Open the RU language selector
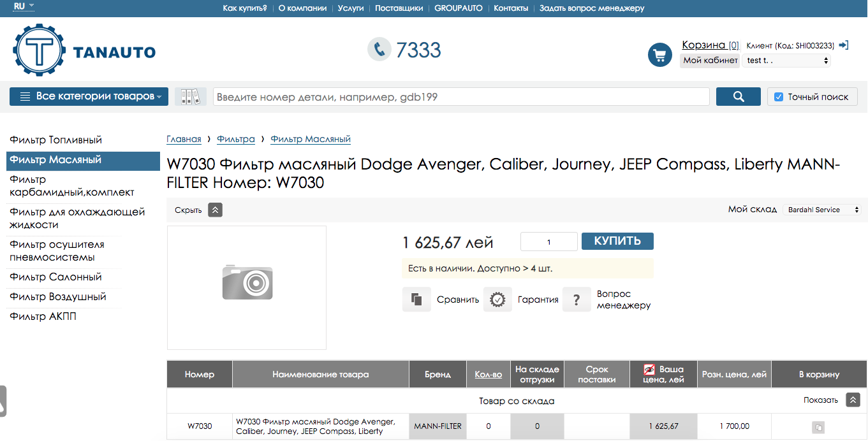The height and width of the screenshot is (441, 868). (24, 6)
